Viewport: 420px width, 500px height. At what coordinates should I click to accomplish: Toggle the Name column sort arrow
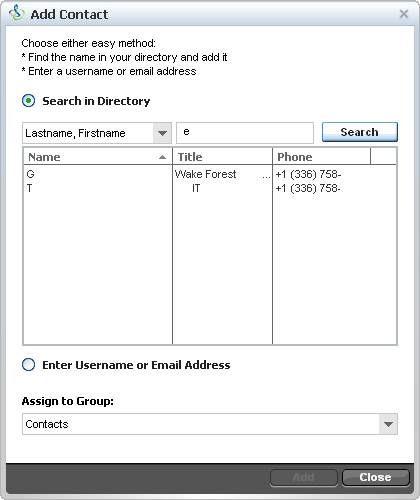point(162,157)
